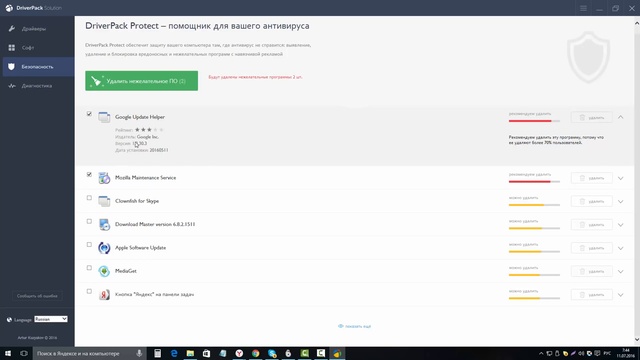This screenshot has width=640, height=360.
Task: Open File Explorer from the taskbar
Action: point(190,353)
